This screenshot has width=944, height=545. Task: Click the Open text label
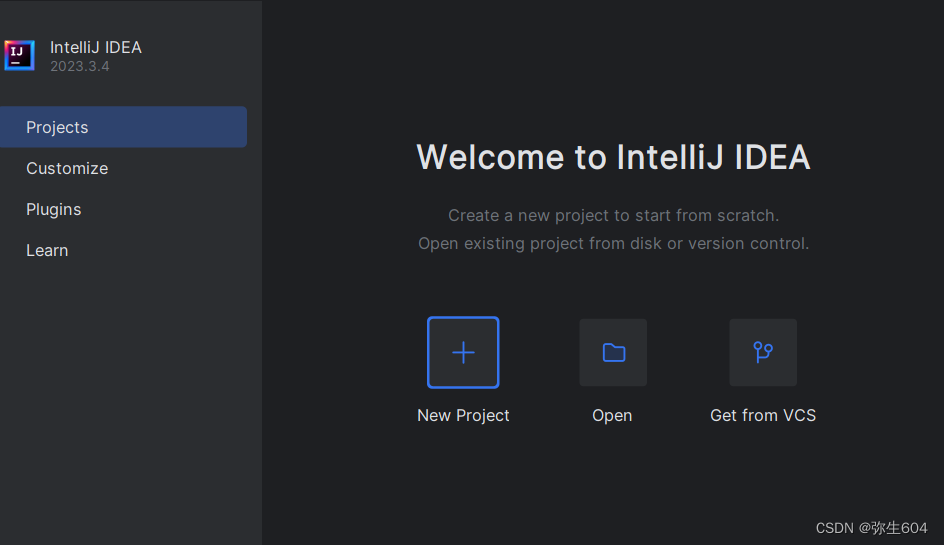(612, 416)
